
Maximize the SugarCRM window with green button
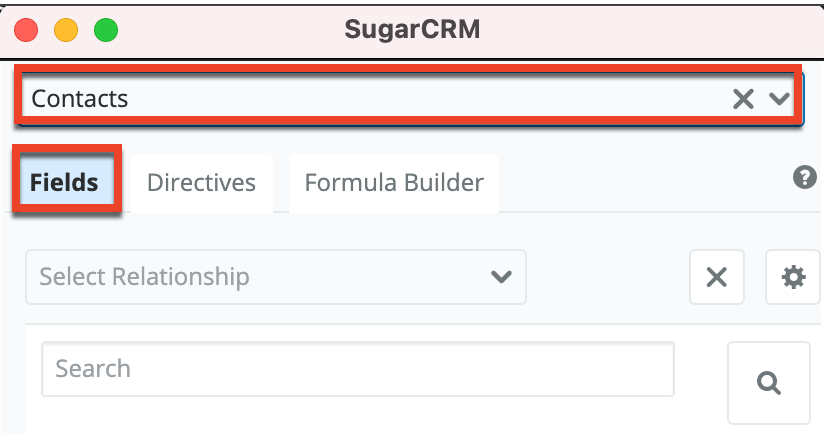pos(105,30)
